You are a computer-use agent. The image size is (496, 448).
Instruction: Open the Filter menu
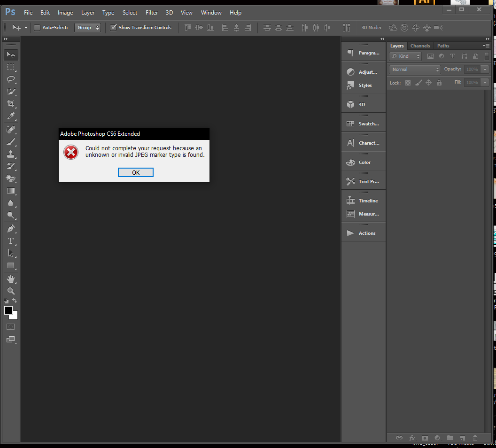(152, 13)
